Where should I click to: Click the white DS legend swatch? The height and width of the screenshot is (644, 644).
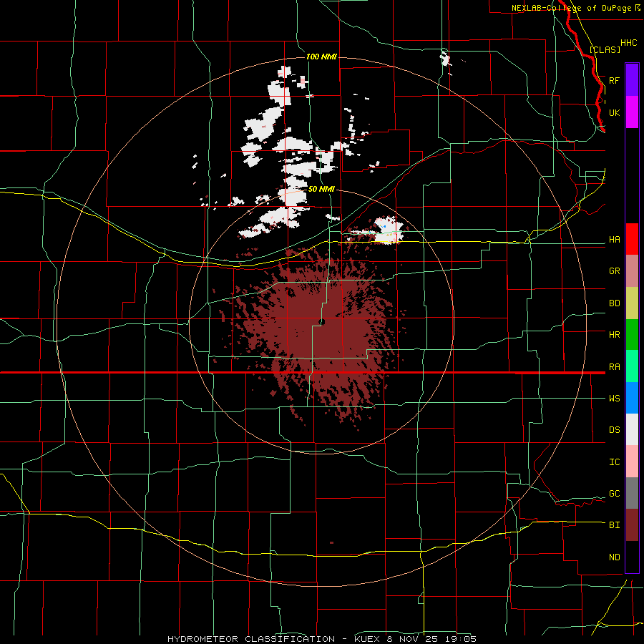pos(632,429)
